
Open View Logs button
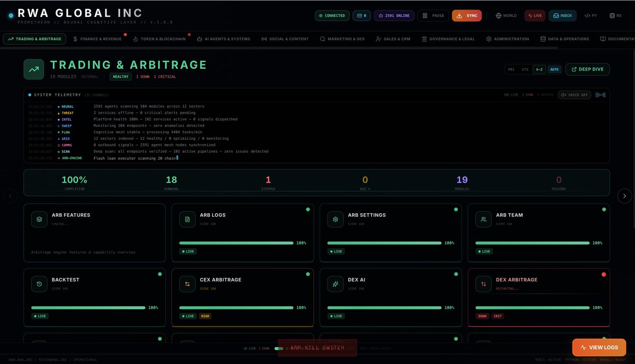coord(599,348)
